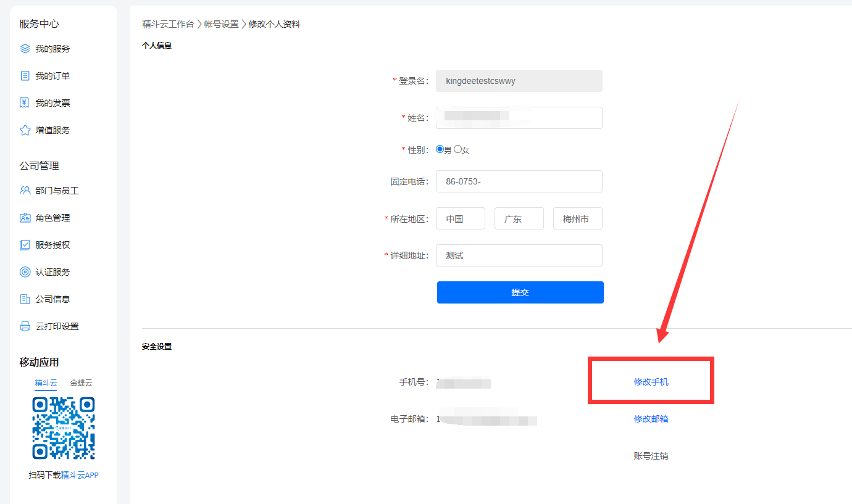The width and height of the screenshot is (852, 504).
Task: Switch to the 精斗云 app tab
Action: (x=46, y=382)
